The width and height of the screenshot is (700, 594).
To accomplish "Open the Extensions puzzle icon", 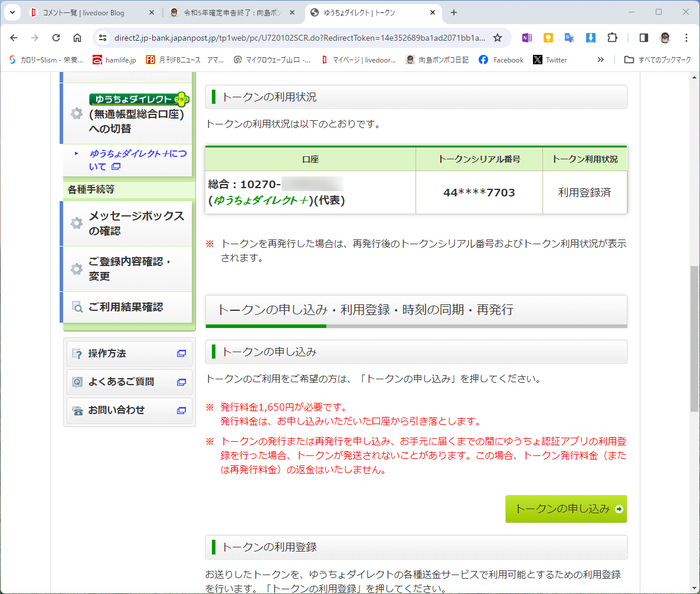I will pyautogui.click(x=613, y=38).
